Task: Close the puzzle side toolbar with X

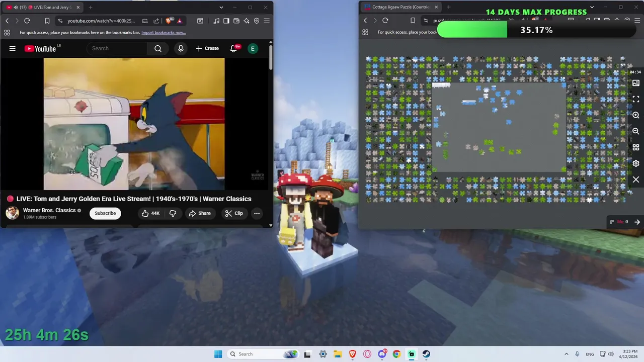Action: [x=636, y=179]
